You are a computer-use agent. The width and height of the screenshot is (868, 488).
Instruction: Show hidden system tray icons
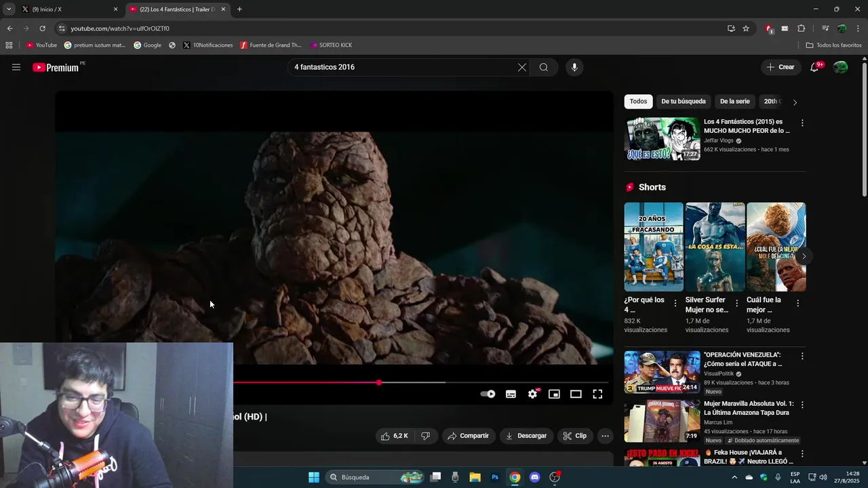tap(734, 477)
